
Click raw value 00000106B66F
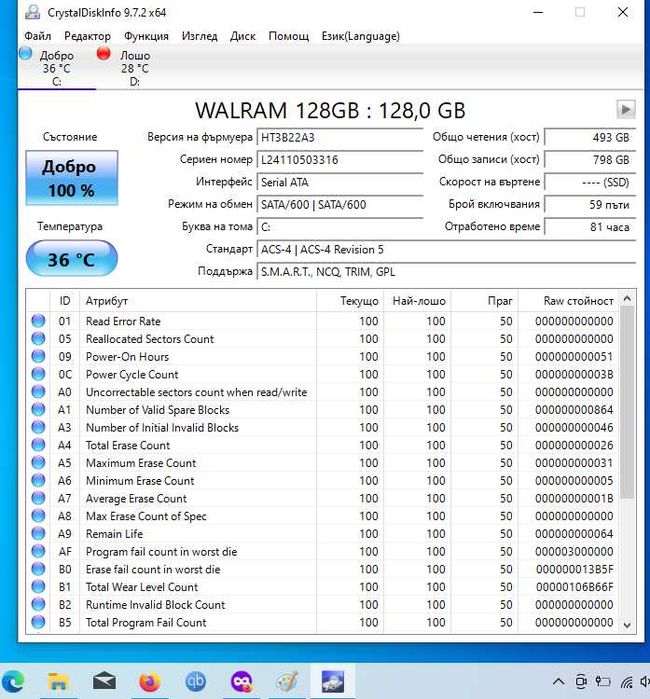tap(575, 587)
